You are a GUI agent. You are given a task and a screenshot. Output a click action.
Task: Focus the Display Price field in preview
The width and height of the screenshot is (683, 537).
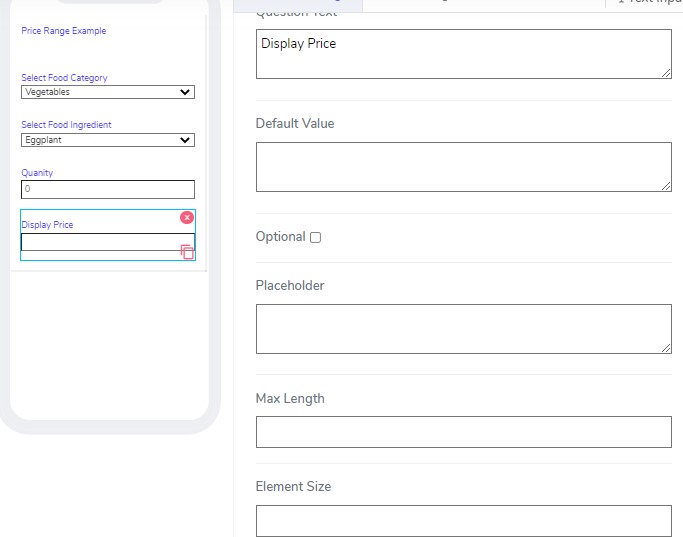pos(100,242)
